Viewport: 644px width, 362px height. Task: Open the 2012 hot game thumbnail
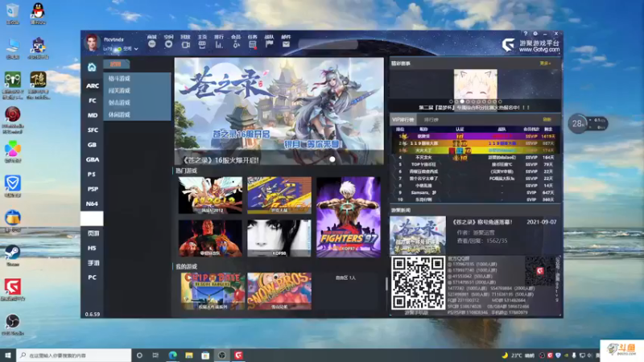tap(210, 195)
